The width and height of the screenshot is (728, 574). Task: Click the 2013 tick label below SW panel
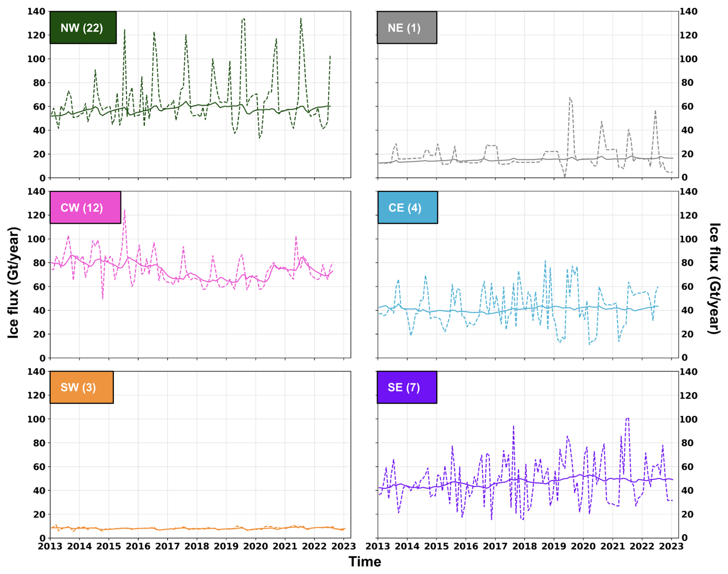tap(50, 546)
